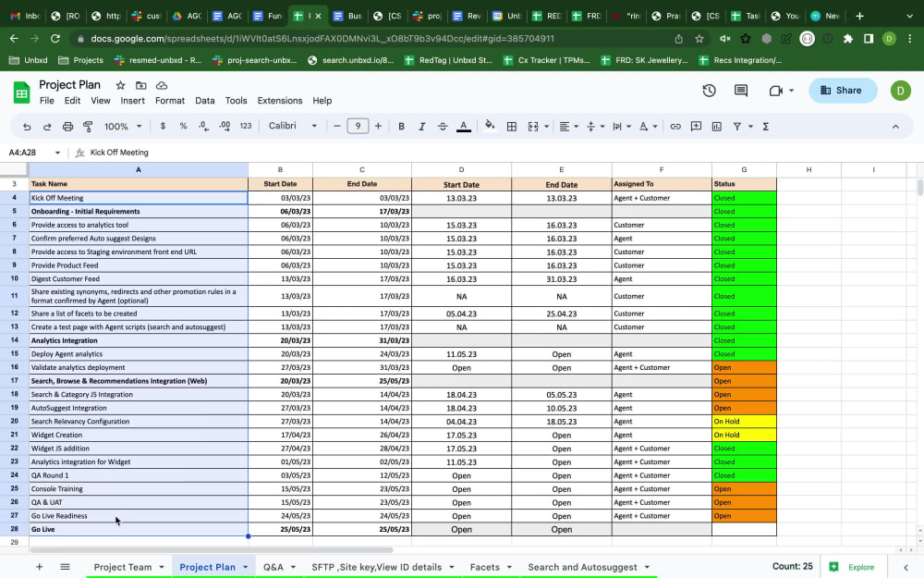This screenshot has height=578, width=924.
Task: Click the Explore button
Action: click(x=853, y=567)
